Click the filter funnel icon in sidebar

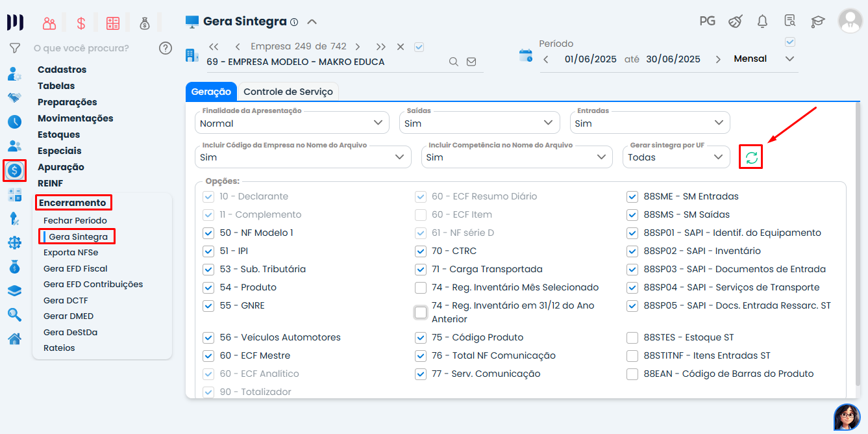tap(14, 48)
